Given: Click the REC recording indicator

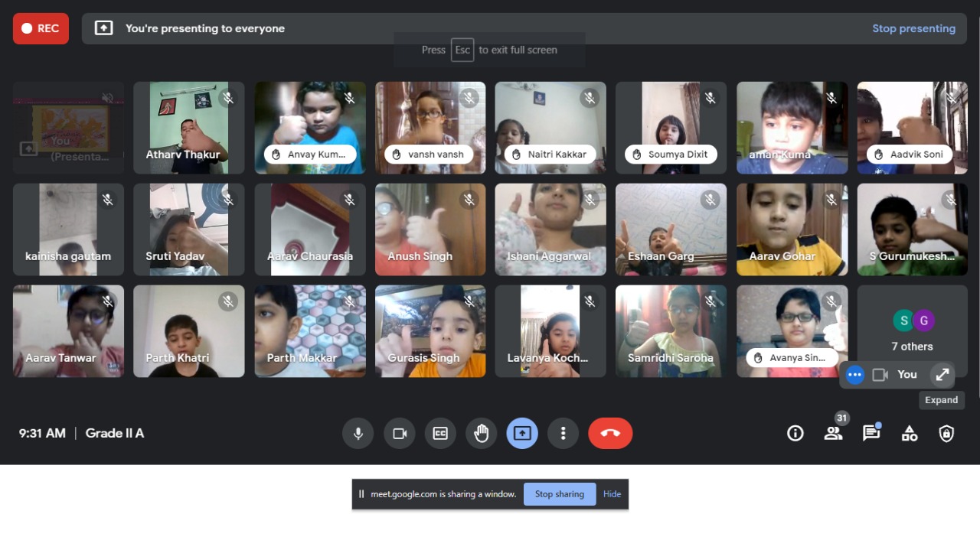Looking at the screenshot, I should 41,28.
